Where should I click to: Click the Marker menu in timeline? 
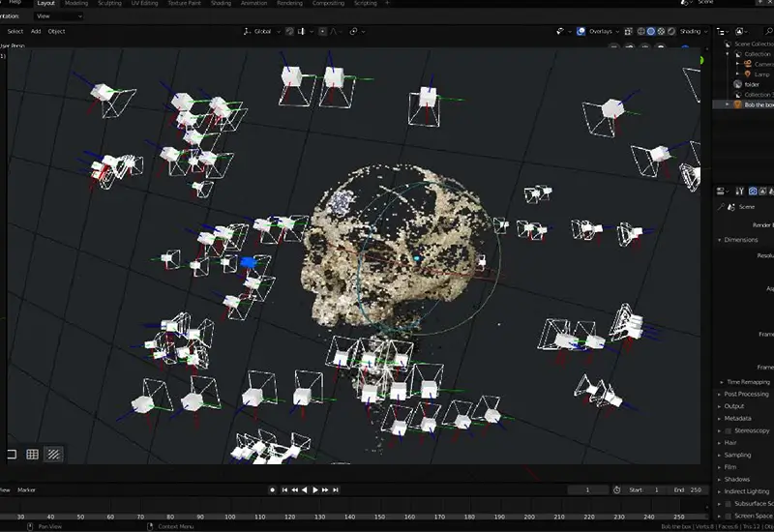tap(26, 490)
